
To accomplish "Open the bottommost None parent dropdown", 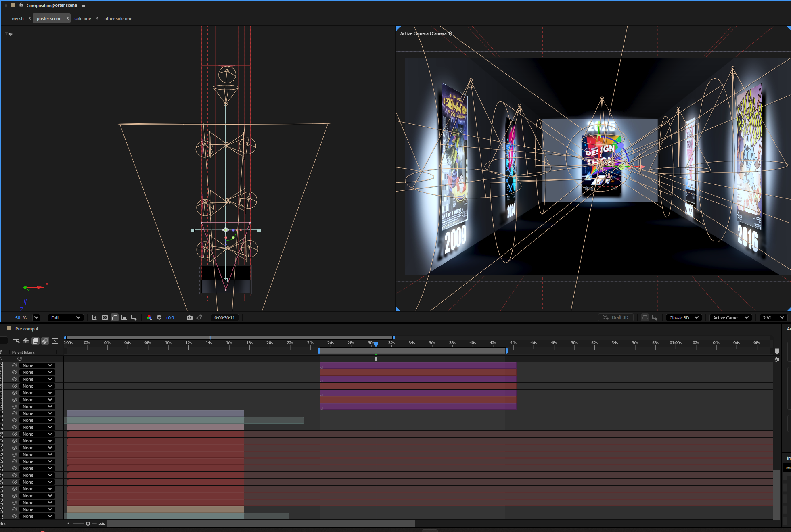I will 38,516.
